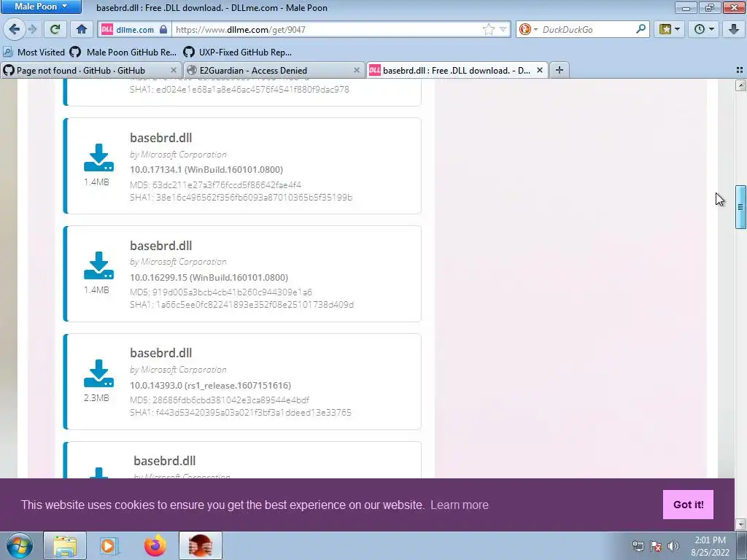Close the basebrd.dll tab
This screenshot has width=747, height=560.
coord(540,71)
